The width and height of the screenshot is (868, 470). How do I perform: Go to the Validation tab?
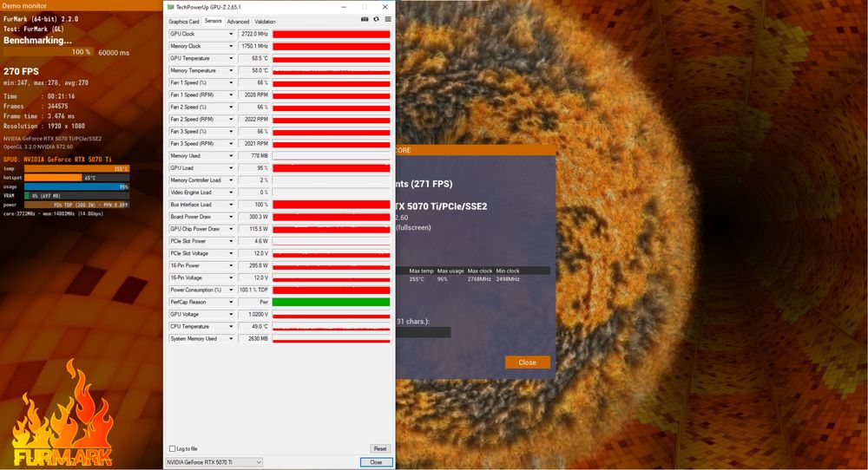(265, 22)
